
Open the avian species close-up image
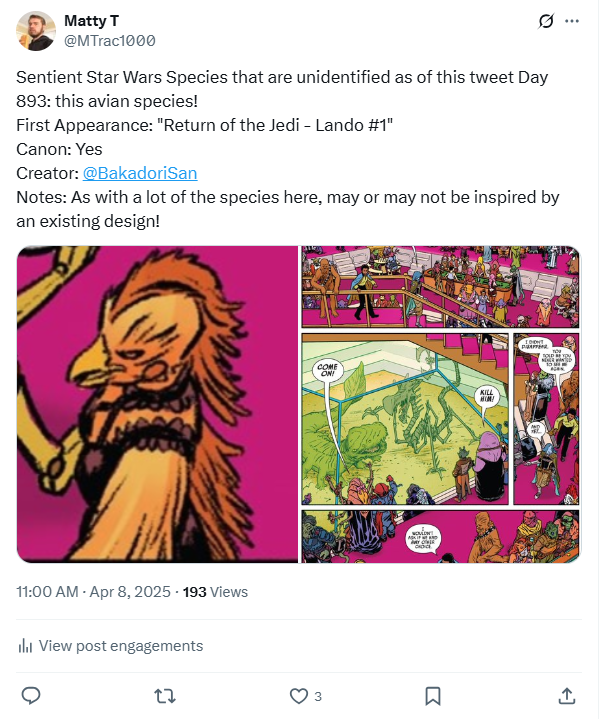(157, 404)
